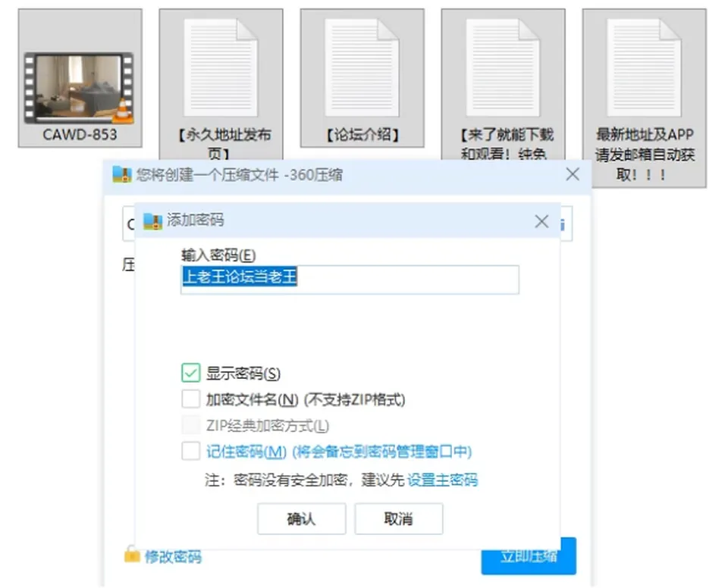Select the 【永久地址发布页】 text file icon
Viewport: 728px width, 588px height.
coord(221,67)
